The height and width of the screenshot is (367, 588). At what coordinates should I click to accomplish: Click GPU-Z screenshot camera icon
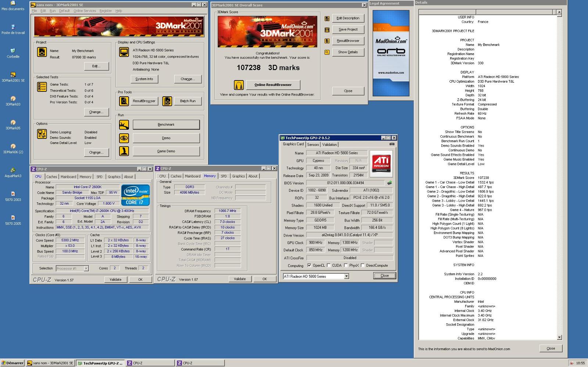click(x=392, y=144)
